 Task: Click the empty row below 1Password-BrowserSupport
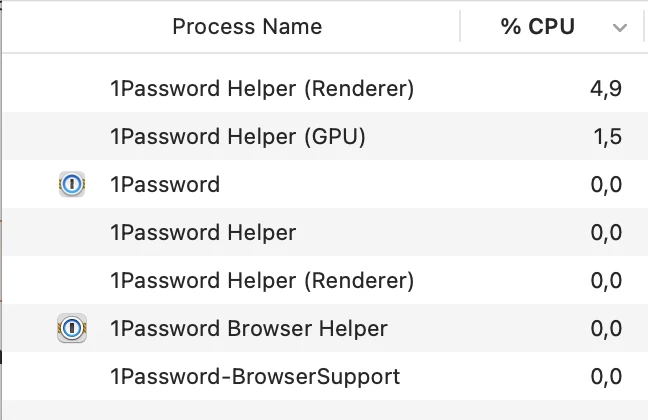point(325,410)
